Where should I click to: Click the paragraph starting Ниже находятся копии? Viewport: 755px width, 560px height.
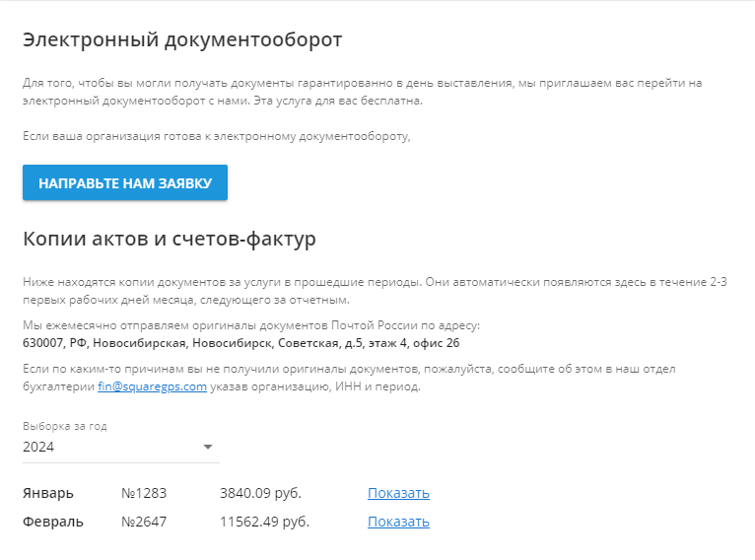coord(375,291)
